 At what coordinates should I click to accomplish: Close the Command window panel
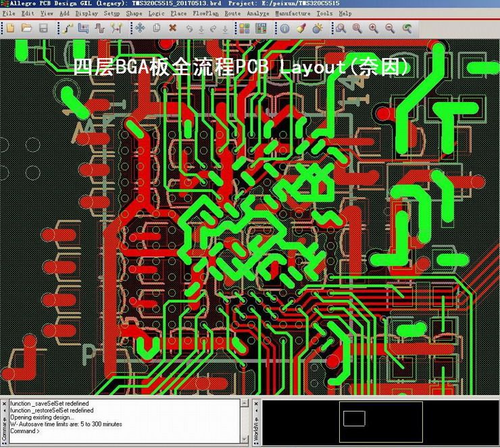[x=4, y=403]
